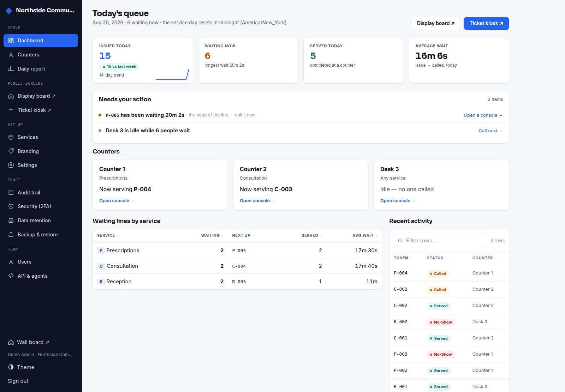Click the search icon in Filter rows
The image size is (565, 392).
click(x=400, y=241)
